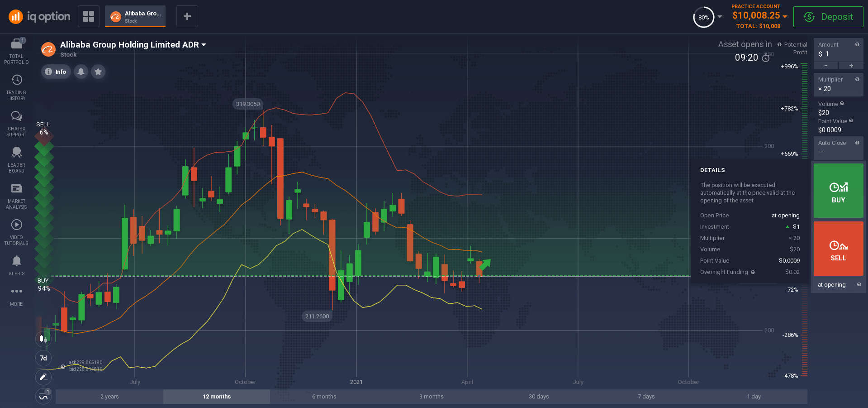Show 'at opening' help question mark
868x408 pixels.
[x=859, y=284]
